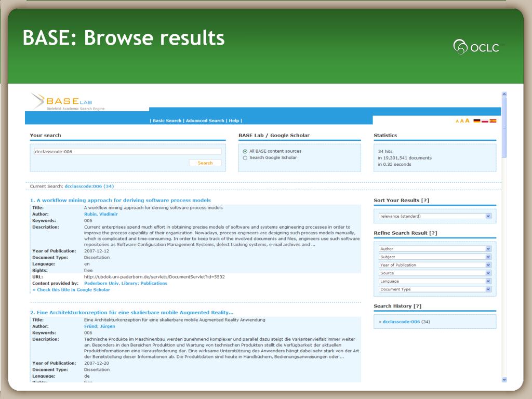532x399 pixels.
Task: Click 'in 19,301,541 documents' text
Action: point(405,158)
